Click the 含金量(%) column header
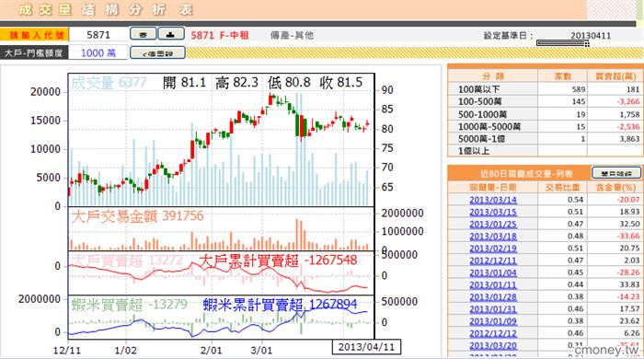Viewport: 644px width, 359px height. point(615,187)
